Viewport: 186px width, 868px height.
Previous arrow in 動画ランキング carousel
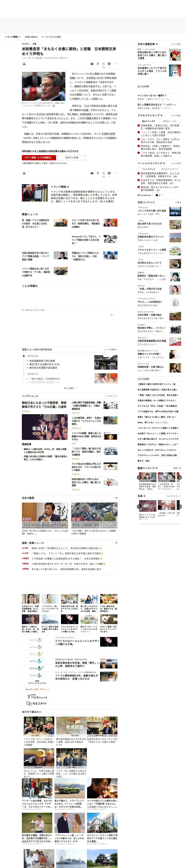[x=139, y=477]
